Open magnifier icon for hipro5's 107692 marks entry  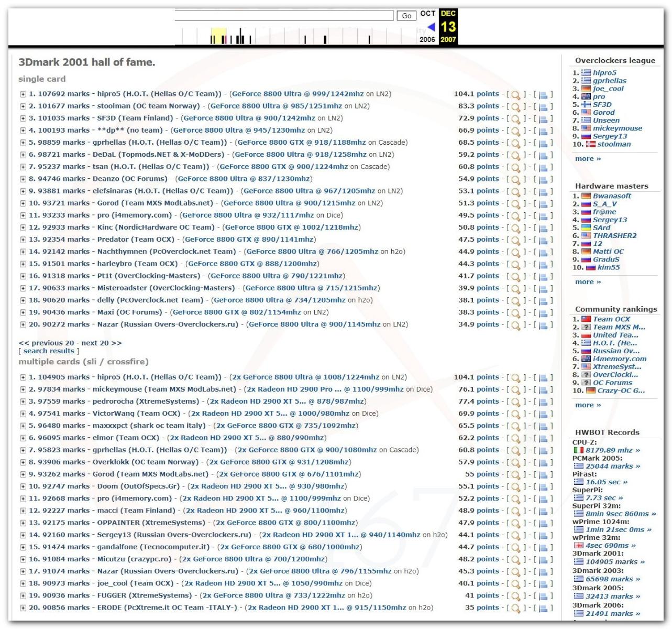(x=515, y=95)
